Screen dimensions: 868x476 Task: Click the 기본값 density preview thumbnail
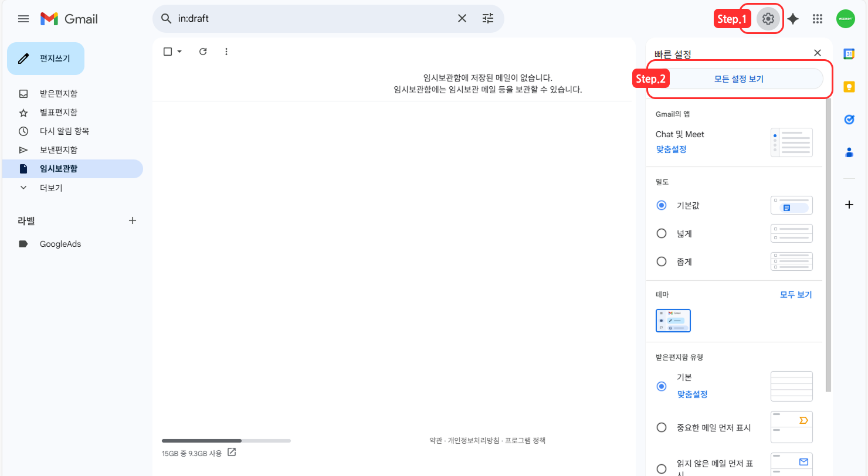[x=792, y=205]
